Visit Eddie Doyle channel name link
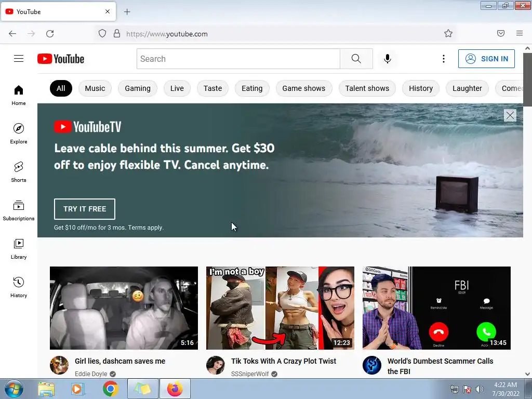Image resolution: width=532 pixels, height=399 pixels. point(91,374)
